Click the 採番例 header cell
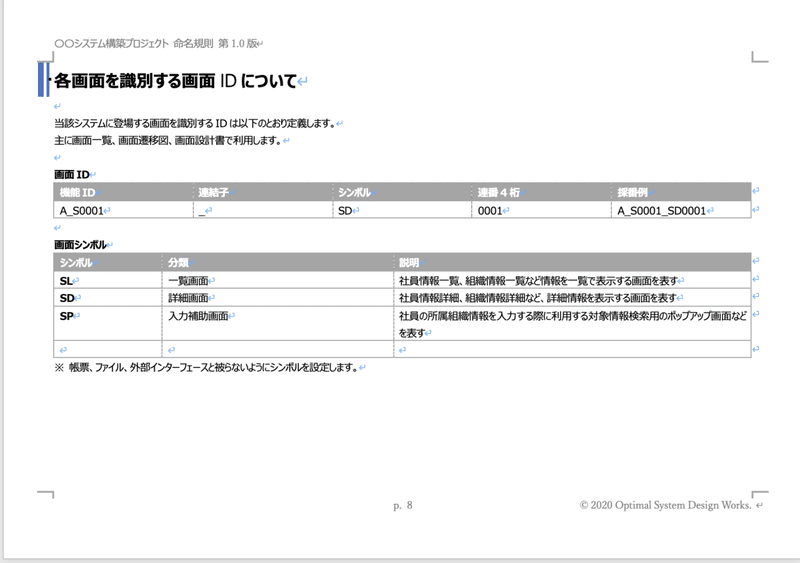 681,192
